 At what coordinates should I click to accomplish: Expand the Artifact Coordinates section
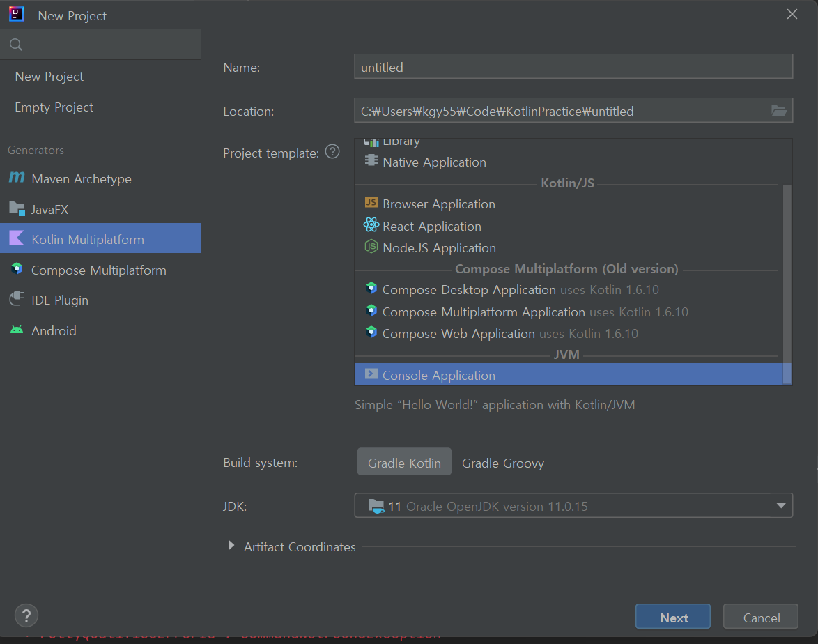pos(231,546)
